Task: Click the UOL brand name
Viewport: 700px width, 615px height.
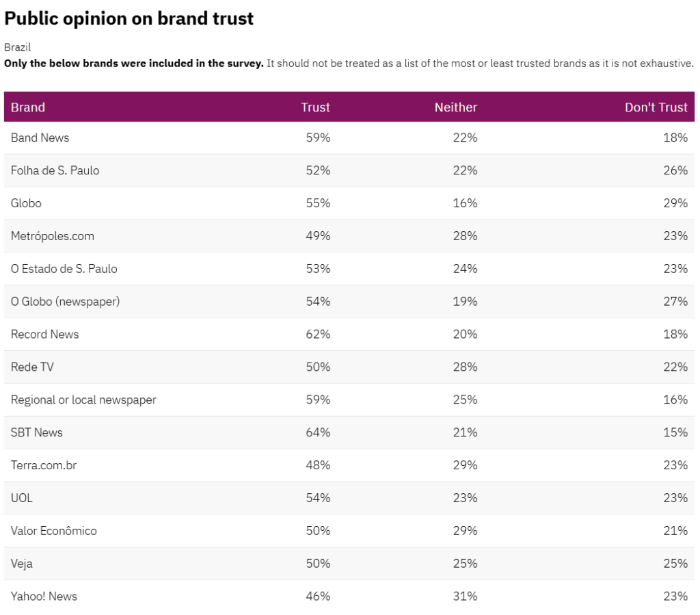Action: pos(22,498)
